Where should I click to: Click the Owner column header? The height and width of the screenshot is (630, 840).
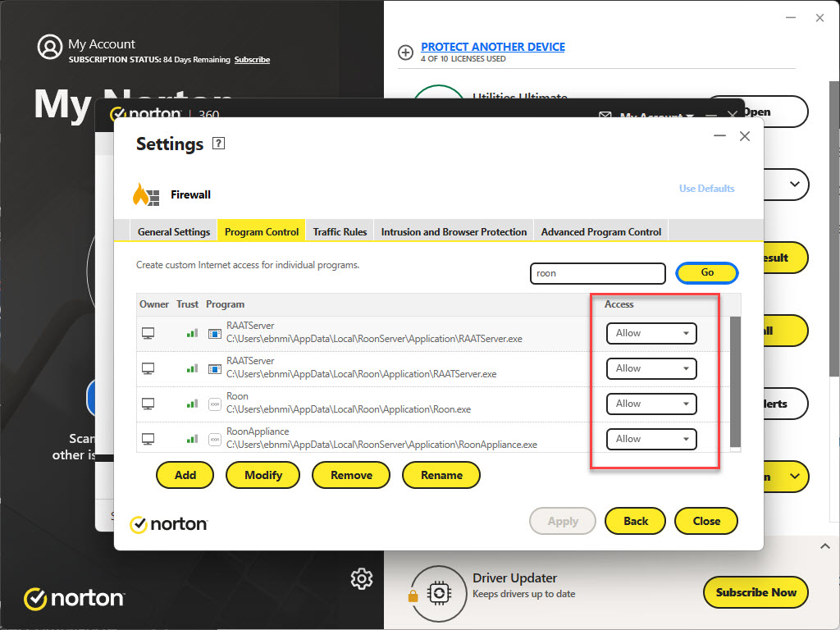tap(154, 304)
